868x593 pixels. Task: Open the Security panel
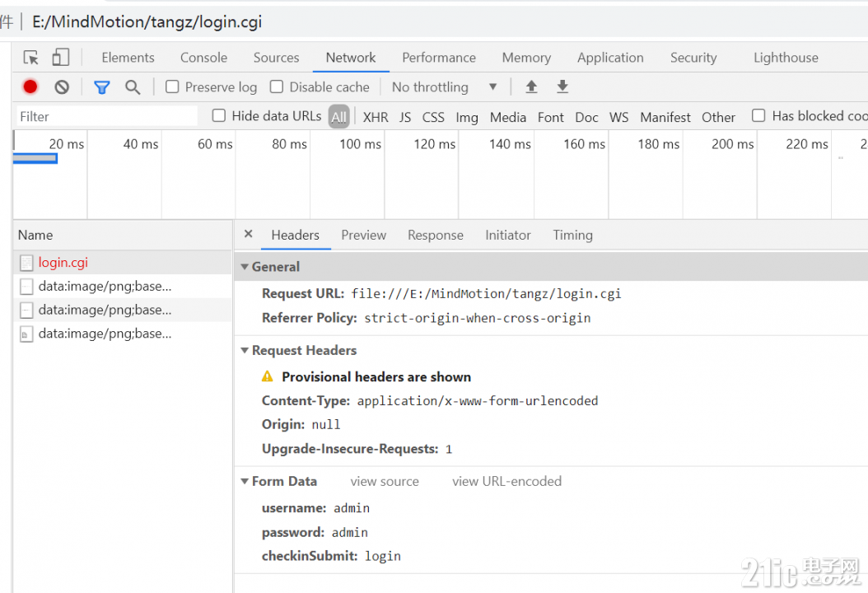click(693, 58)
